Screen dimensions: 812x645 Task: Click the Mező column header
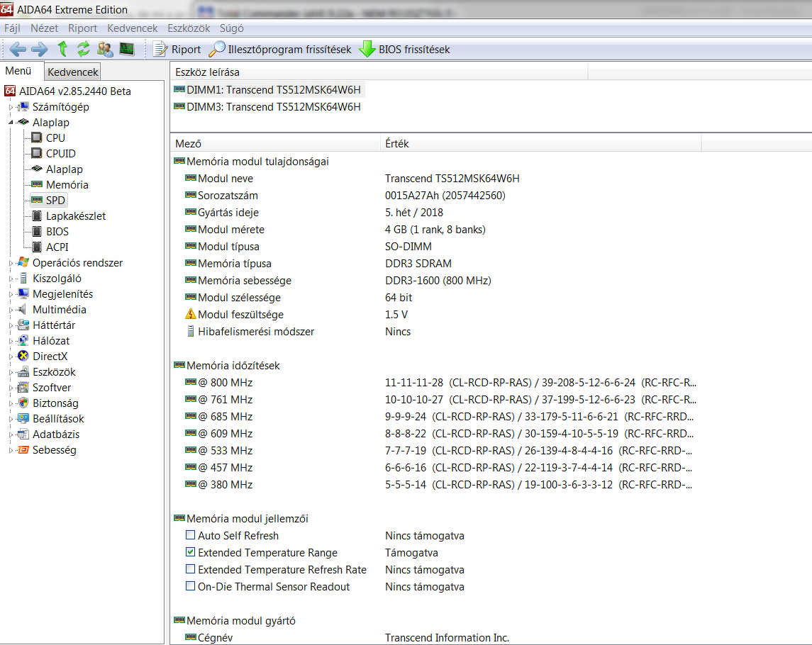click(x=276, y=144)
